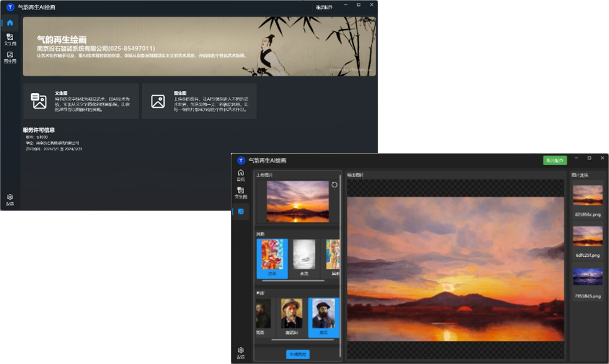Go to Home in the front window sidebar

pyautogui.click(x=240, y=175)
